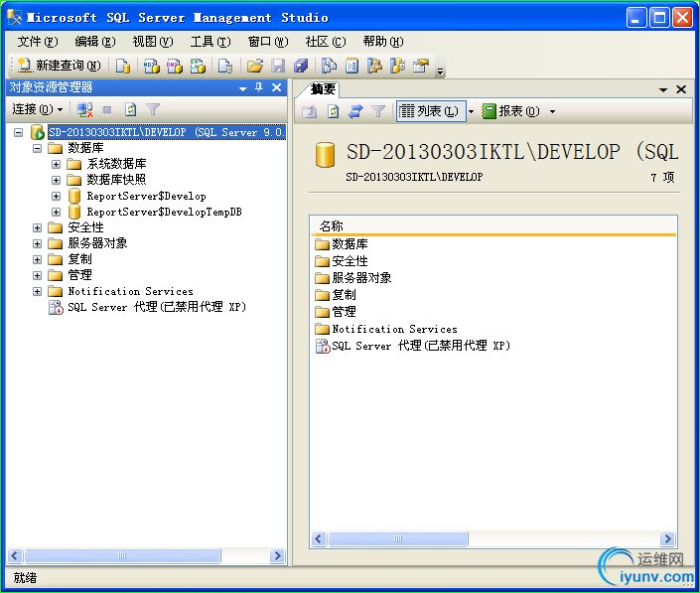Click the Refresh icon in Object Explorer toolbar
Image resolution: width=700 pixels, height=593 pixels.
(x=130, y=109)
